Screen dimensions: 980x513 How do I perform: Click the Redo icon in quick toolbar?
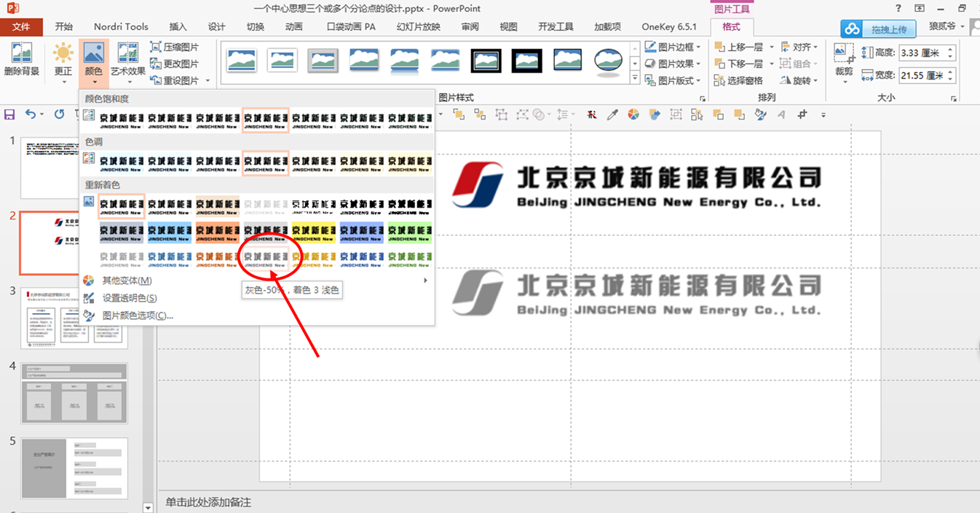[59, 114]
